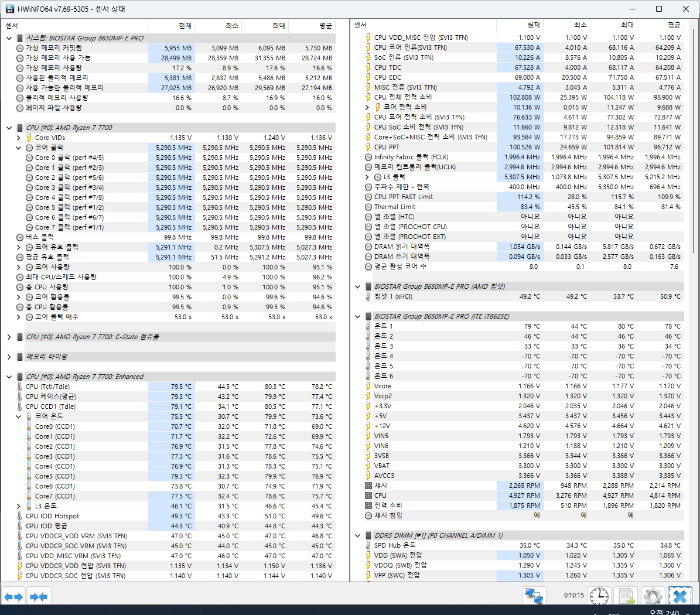Click the lightning icon beside VDD (SWA) 전압
This screenshot has height=615, width=700.
point(368,555)
